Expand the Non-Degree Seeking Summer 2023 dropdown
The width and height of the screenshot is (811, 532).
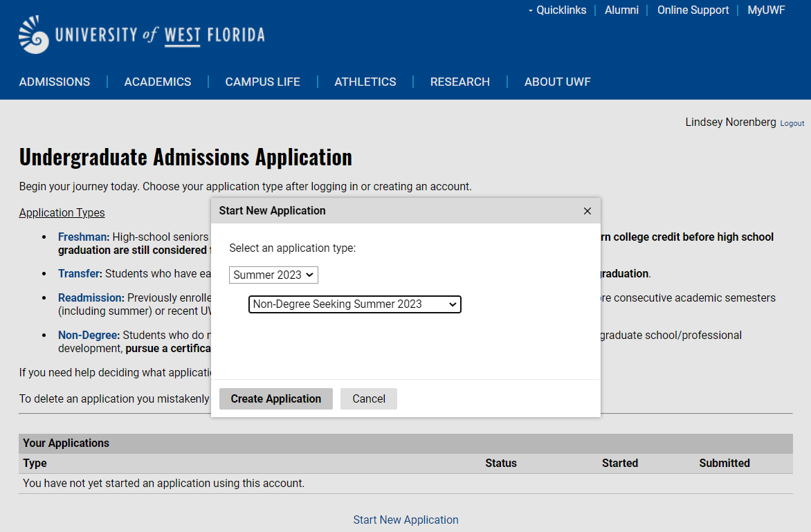pos(355,304)
